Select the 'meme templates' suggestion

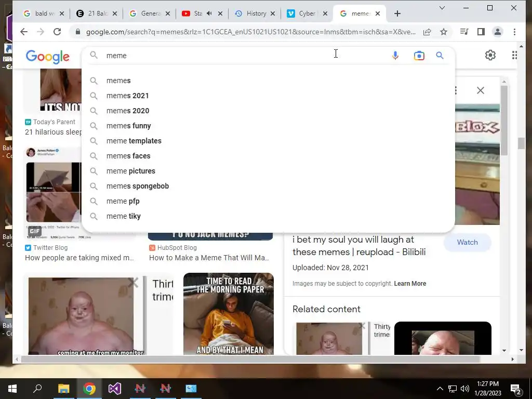pyautogui.click(x=268, y=141)
